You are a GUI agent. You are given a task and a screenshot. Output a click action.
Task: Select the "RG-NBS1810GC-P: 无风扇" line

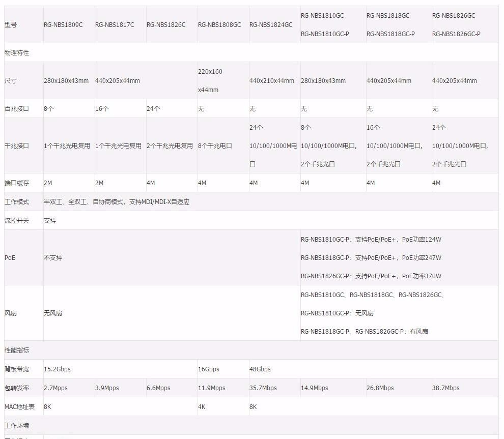tap(337, 313)
